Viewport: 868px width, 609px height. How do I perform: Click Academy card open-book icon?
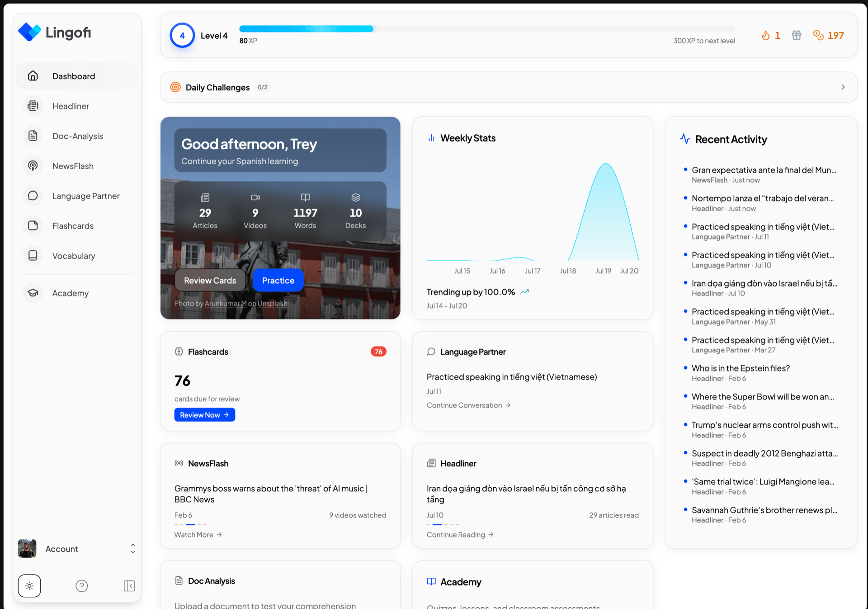click(431, 581)
